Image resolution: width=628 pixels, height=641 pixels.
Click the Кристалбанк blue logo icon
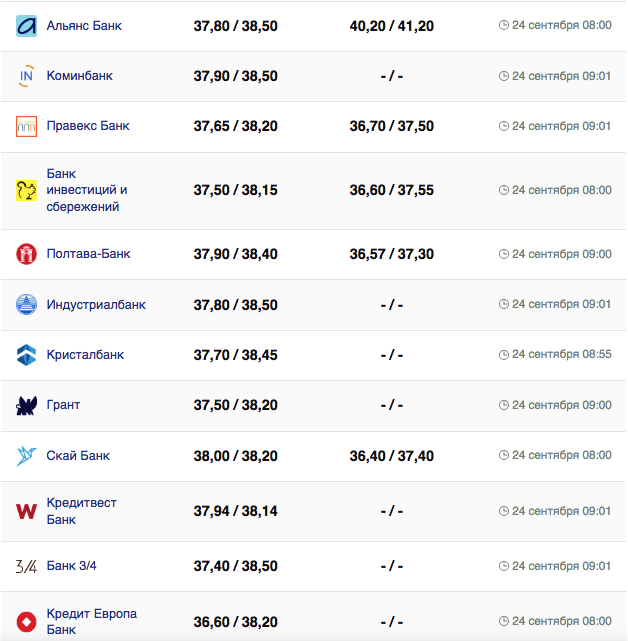pos(27,355)
